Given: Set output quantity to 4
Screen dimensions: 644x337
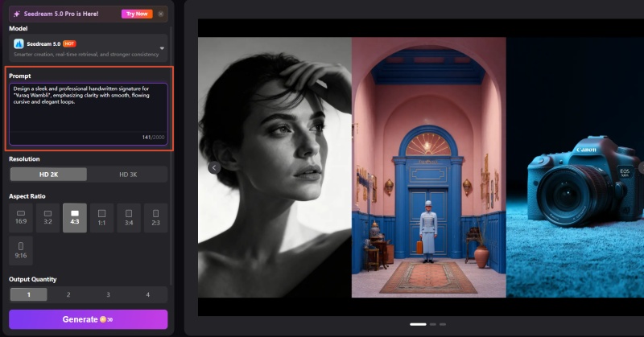Looking at the screenshot, I should click(148, 294).
